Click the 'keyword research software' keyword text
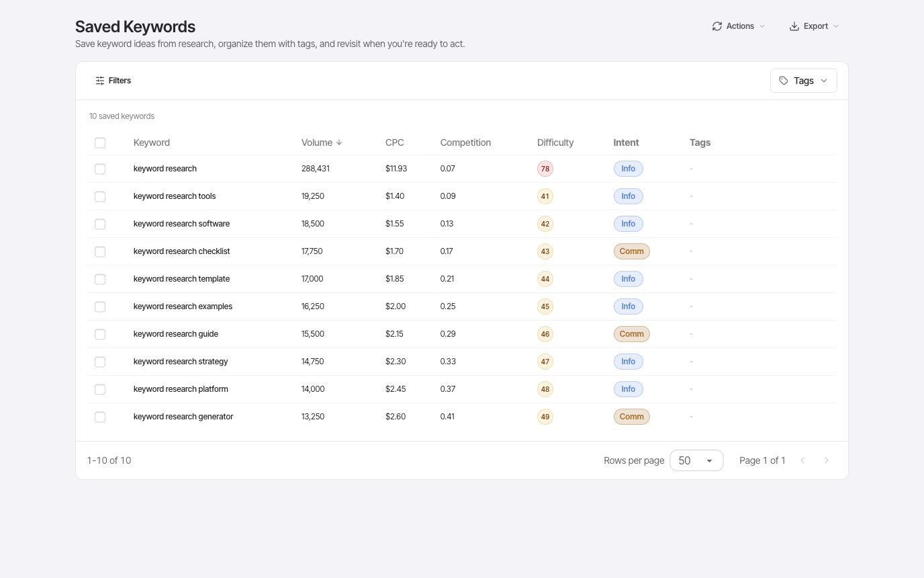924x578 pixels. [x=181, y=224]
